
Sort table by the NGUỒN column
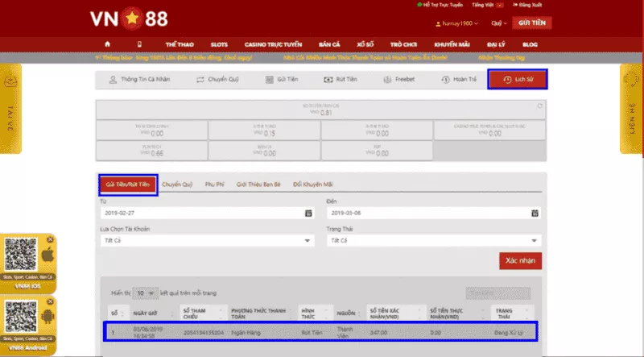coord(349,313)
